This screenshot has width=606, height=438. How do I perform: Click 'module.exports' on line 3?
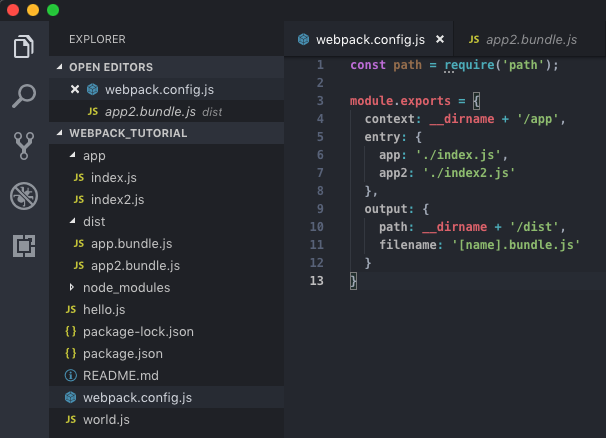click(400, 101)
